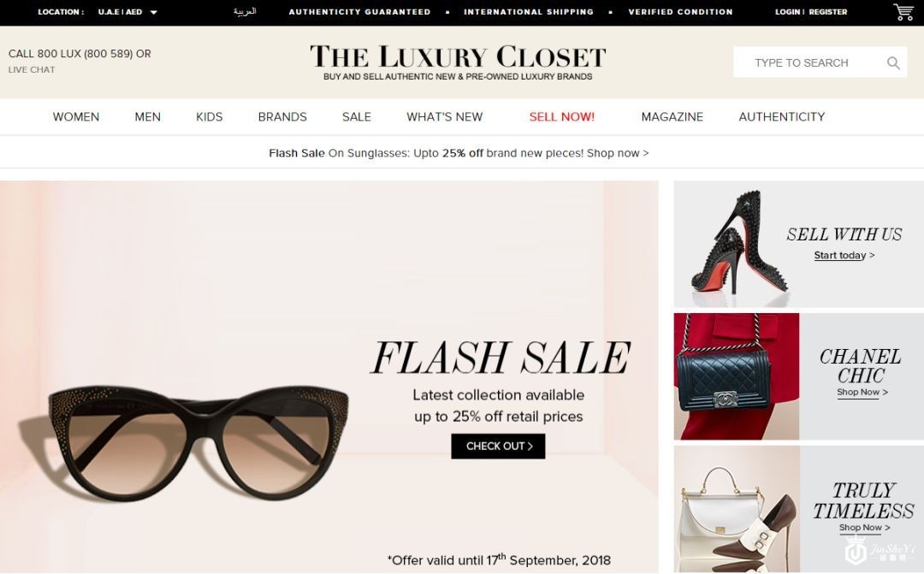Select the SELL NOW! menu item

tap(561, 116)
